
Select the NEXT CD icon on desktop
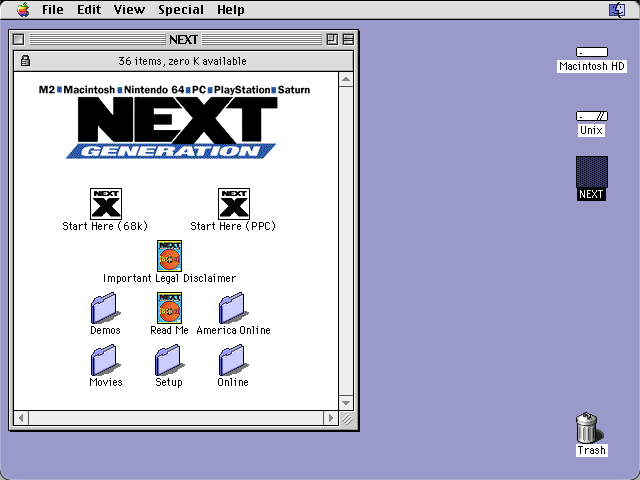pyautogui.click(x=592, y=172)
